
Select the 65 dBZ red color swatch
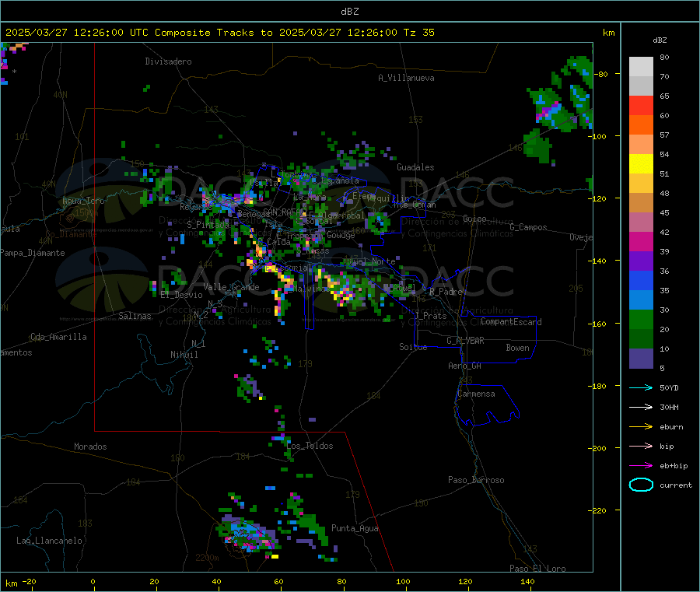[641, 105]
